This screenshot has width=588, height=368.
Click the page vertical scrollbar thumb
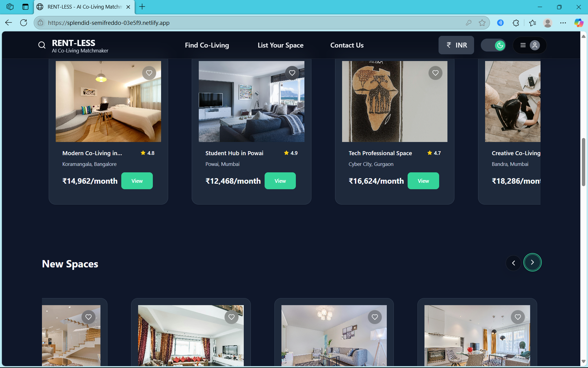pos(583,162)
